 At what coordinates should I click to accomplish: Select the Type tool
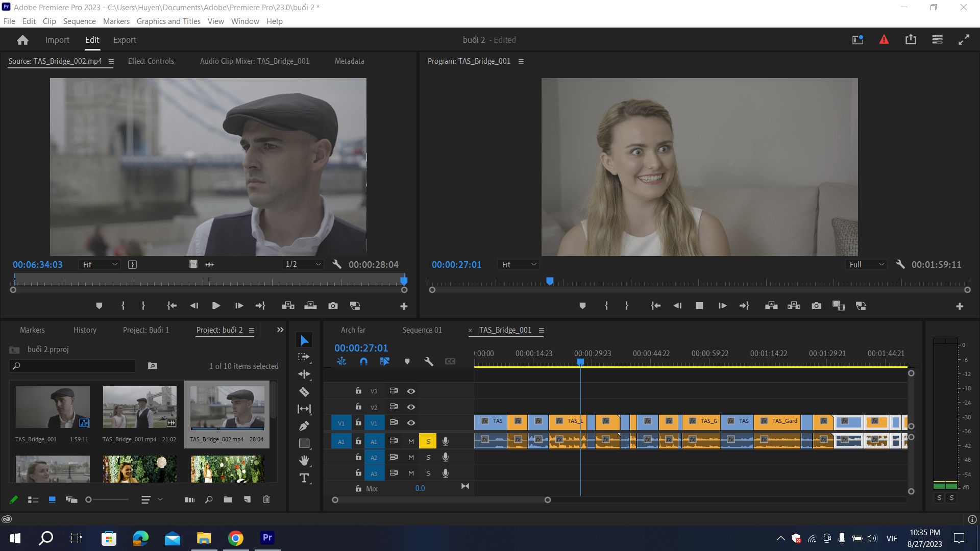tap(304, 478)
